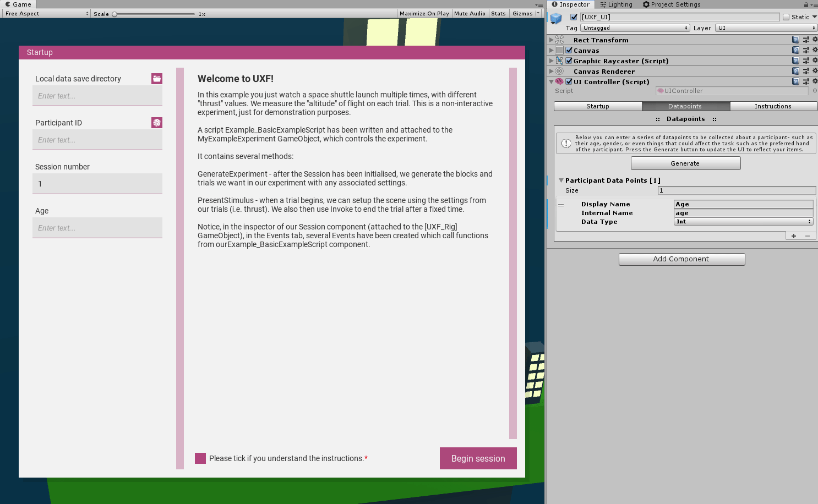Open the Tag dropdown showing Untagged
This screenshot has height=504, width=818.
(x=635, y=28)
